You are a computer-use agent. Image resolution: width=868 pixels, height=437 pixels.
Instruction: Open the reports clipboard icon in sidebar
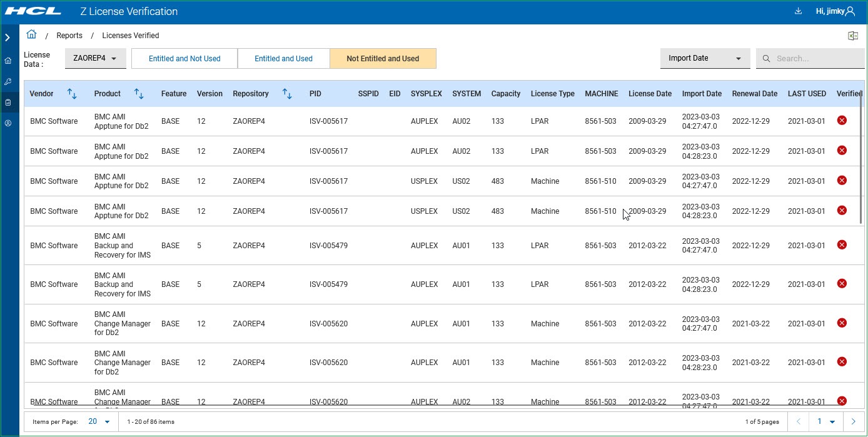click(8, 103)
